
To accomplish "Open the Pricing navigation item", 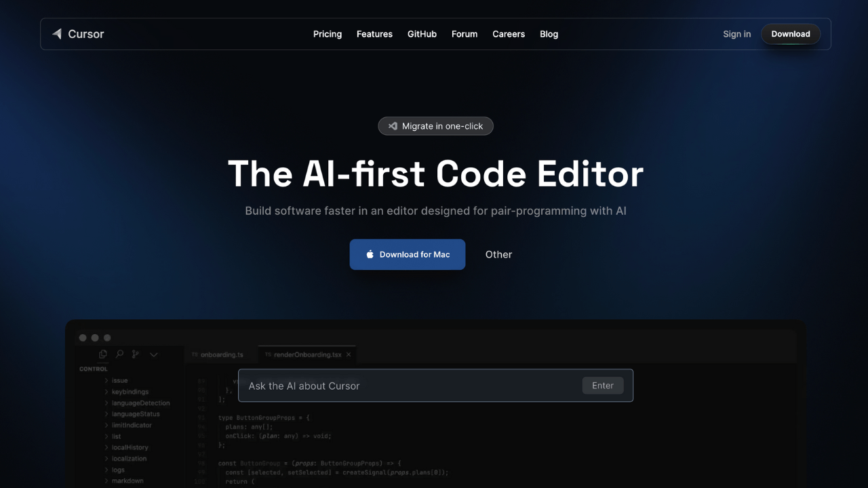I will coord(328,34).
